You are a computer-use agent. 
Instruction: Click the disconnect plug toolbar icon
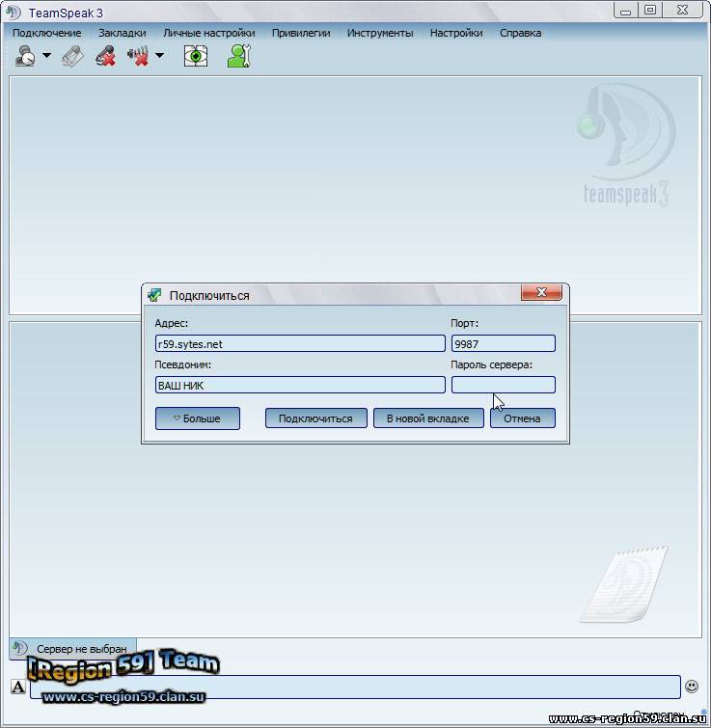coord(72,57)
